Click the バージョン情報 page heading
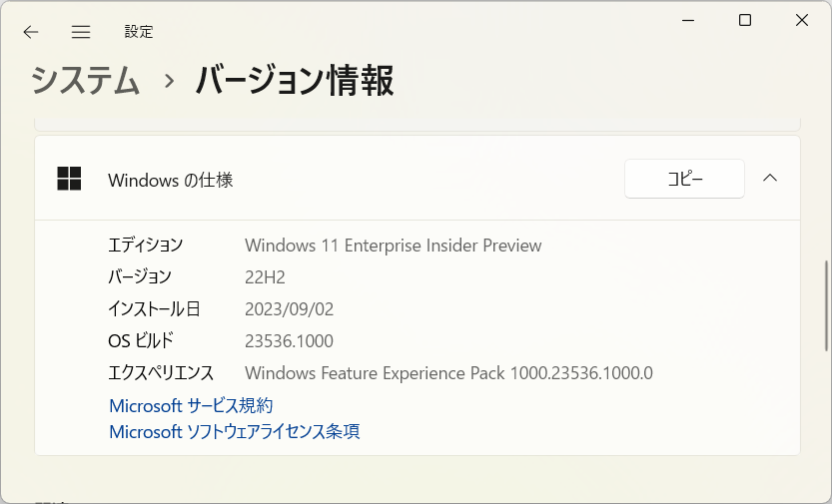Image resolution: width=832 pixels, height=504 pixels. [295, 81]
